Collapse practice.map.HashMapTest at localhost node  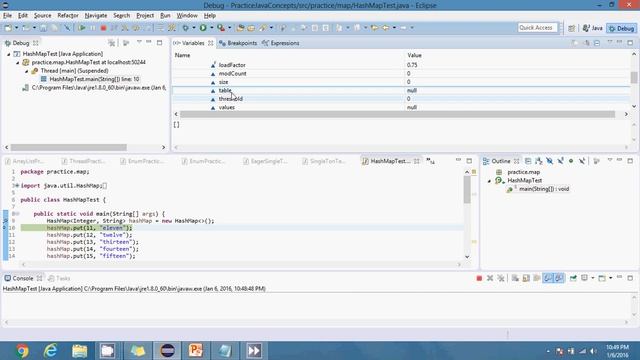(18, 62)
